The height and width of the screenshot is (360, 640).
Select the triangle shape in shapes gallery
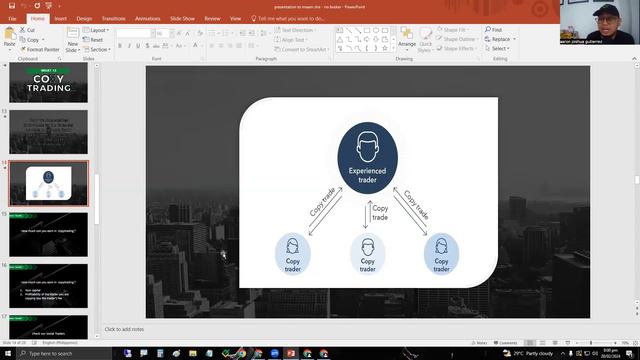340,40
